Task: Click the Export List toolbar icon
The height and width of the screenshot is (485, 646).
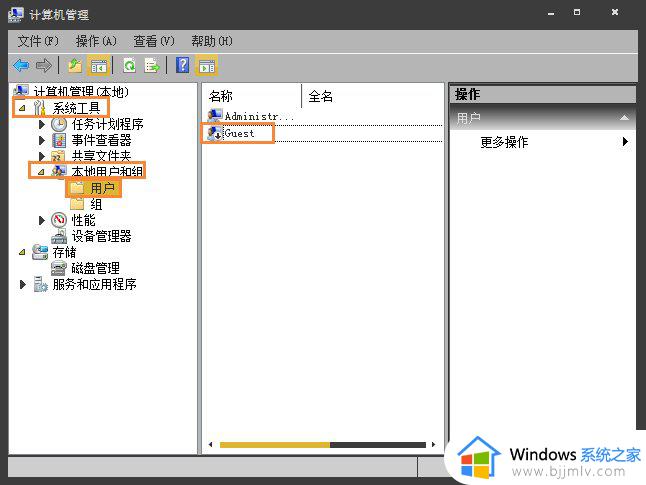Action: point(152,66)
